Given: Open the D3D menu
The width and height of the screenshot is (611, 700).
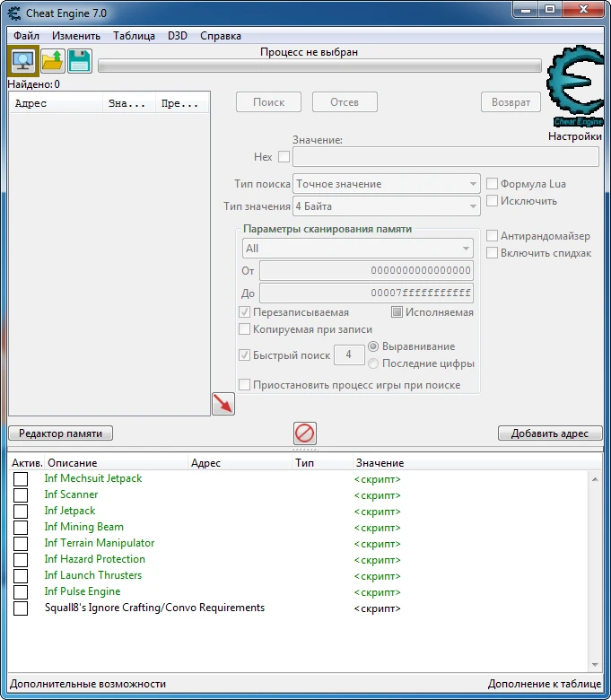Looking at the screenshot, I should [x=177, y=36].
